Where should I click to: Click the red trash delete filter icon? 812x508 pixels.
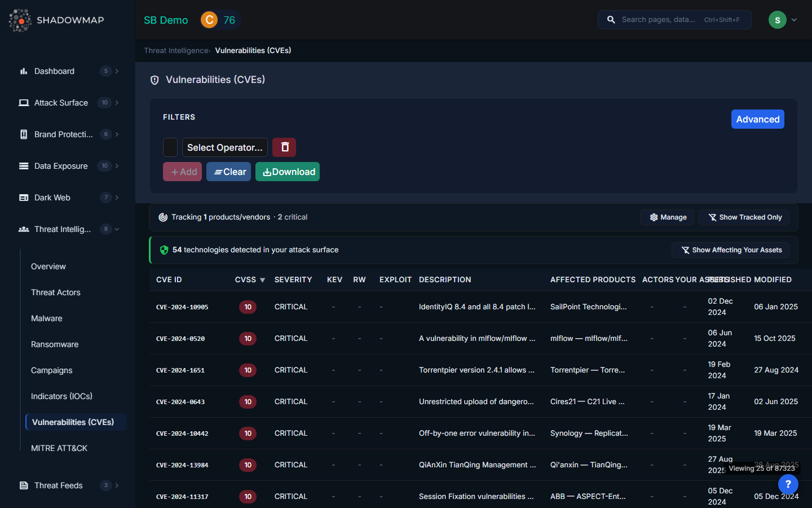click(x=284, y=147)
